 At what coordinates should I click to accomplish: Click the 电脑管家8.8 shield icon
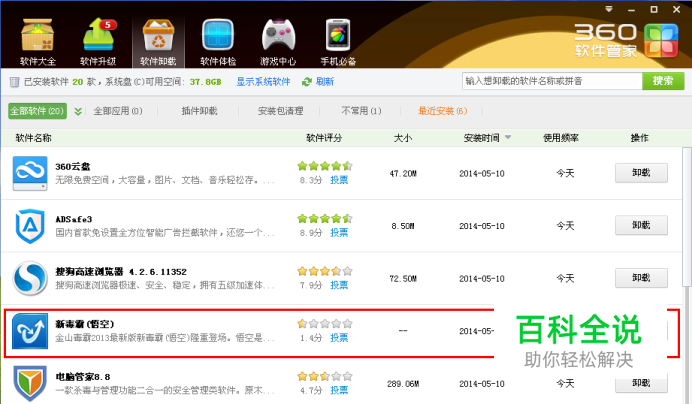(30, 383)
